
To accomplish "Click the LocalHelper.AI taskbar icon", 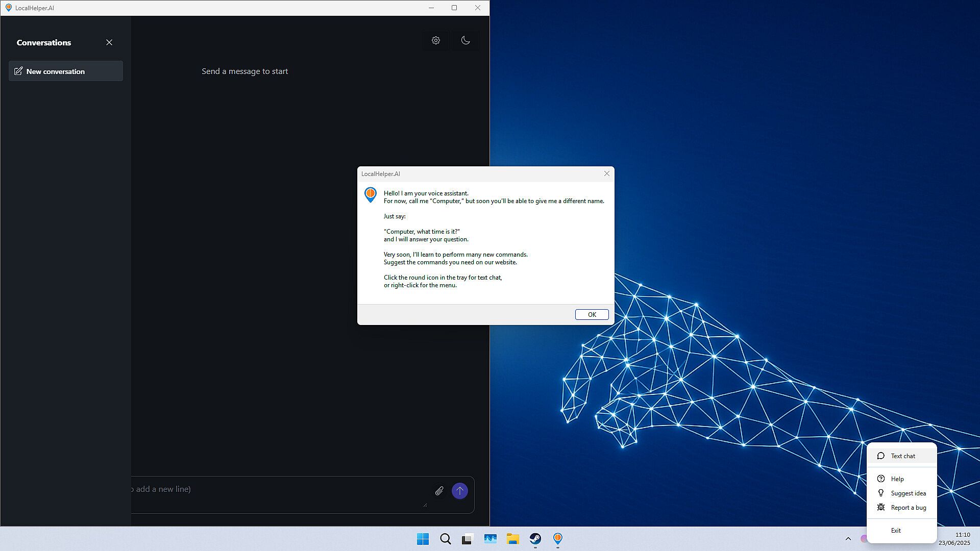I will click(557, 539).
